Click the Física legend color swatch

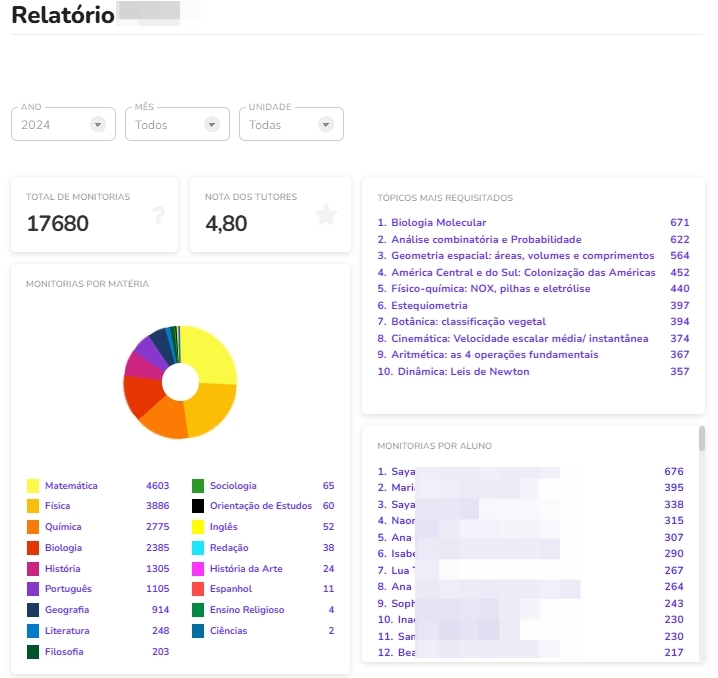pyautogui.click(x=33, y=506)
